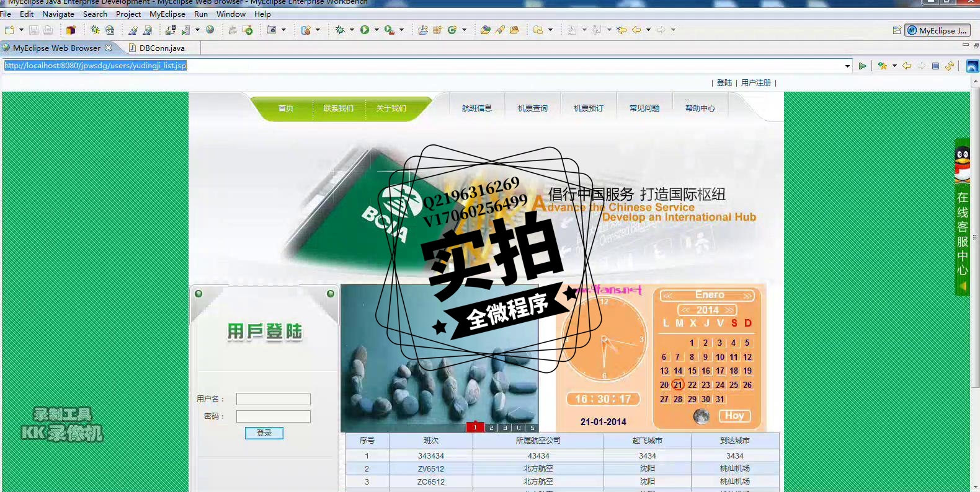Click the 密码 password input field
The image size is (980, 492).
pyautogui.click(x=274, y=416)
